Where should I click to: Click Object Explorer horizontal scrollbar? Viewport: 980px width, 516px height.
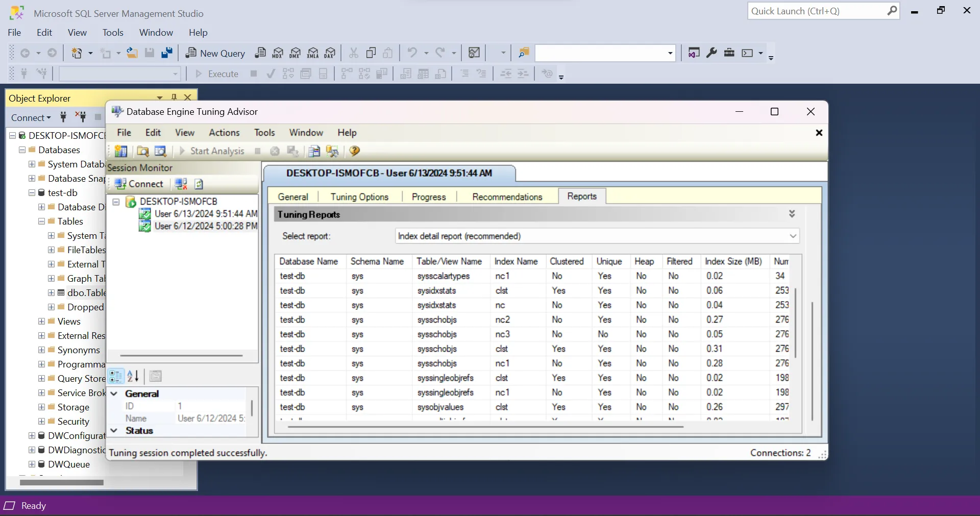tap(61, 482)
